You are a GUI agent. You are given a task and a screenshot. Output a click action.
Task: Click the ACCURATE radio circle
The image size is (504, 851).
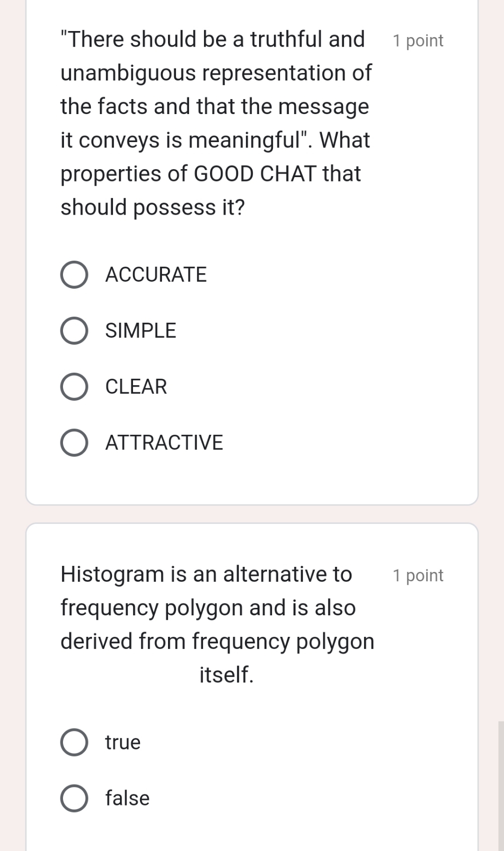click(74, 275)
